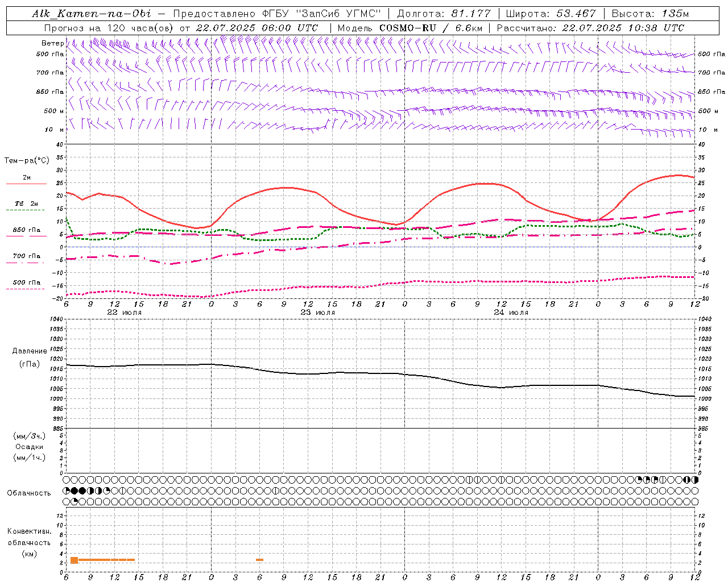Click the small orange convective bar on 23 июля
This screenshot has height=582, width=728.
[x=259, y=560]
